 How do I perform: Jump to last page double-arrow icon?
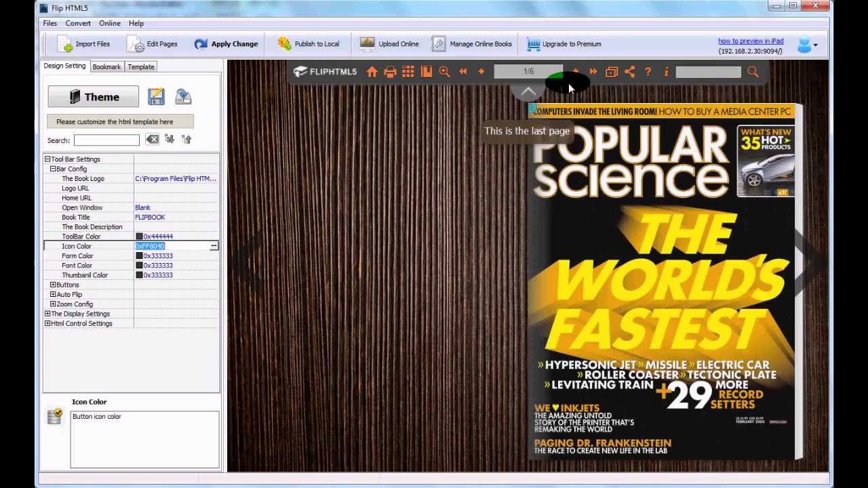click(593, 72)
